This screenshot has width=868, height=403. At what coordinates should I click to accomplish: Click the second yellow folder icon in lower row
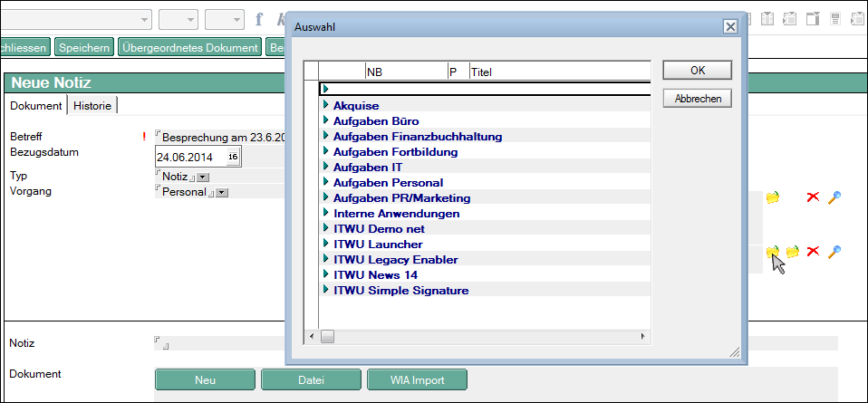pos(792,251)
